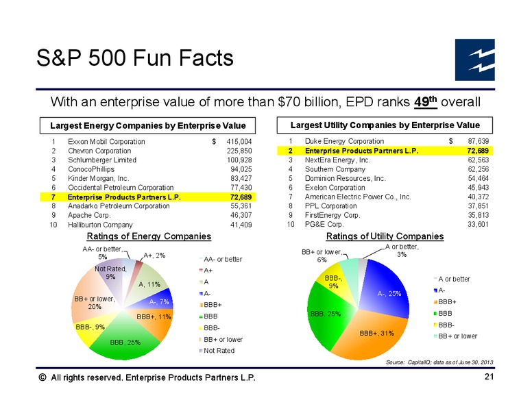This screenshot has height=411, width=532.
Task: Click highlighted Enterprise Products row in utility table
Action: point(385,151)
